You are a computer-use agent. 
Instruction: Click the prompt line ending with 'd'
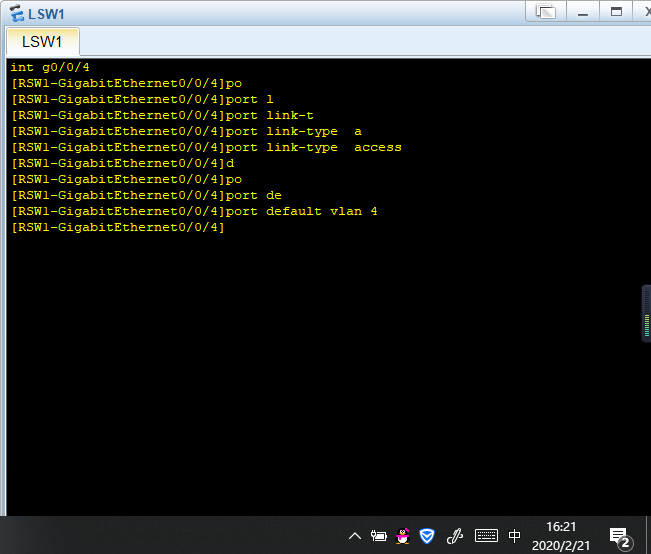coord(122,163)
